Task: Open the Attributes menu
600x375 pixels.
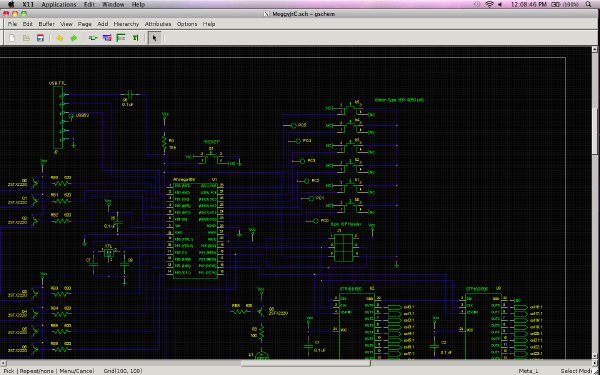Action: coord(158,24)
